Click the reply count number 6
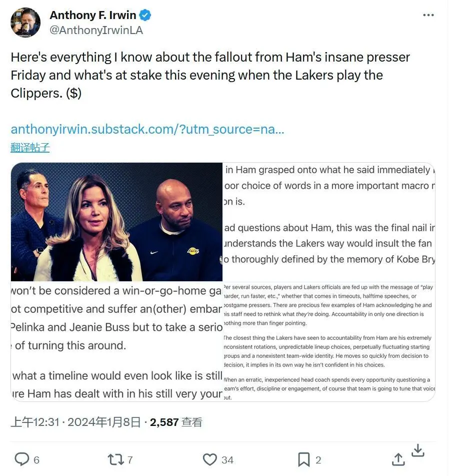 tap(36, 460)
